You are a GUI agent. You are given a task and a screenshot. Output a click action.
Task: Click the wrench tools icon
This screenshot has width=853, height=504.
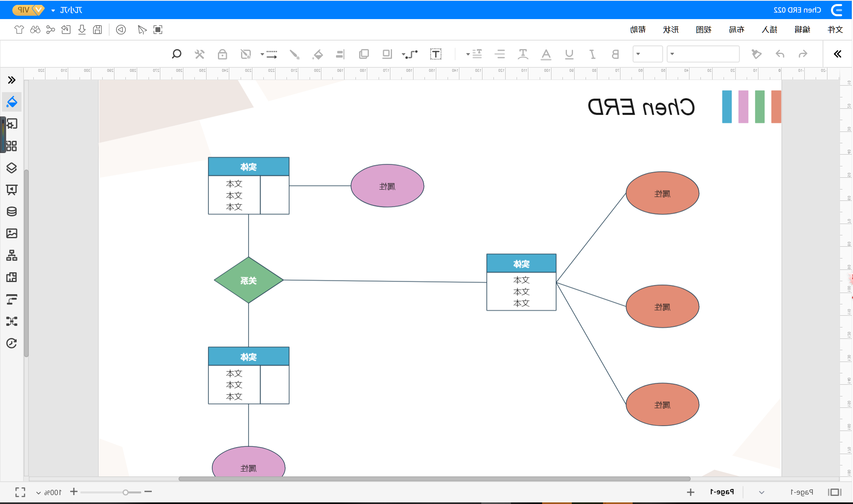(x=199, y=54)
